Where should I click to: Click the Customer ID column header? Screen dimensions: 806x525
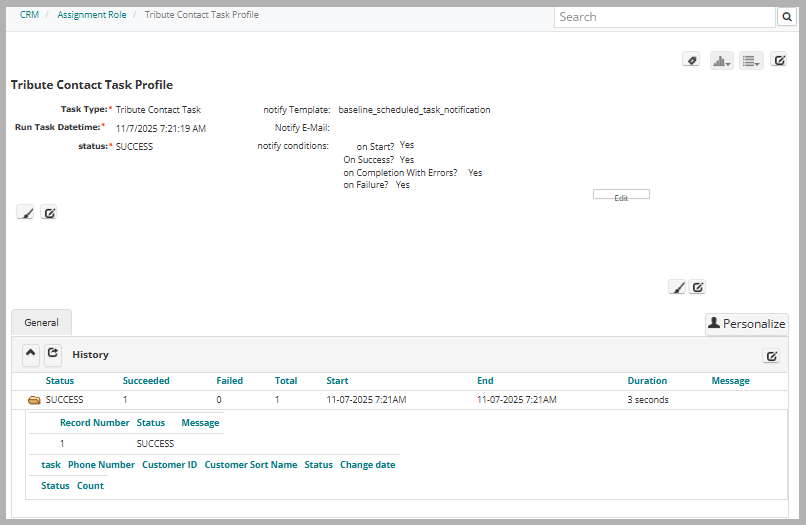[x=170, y=465]
